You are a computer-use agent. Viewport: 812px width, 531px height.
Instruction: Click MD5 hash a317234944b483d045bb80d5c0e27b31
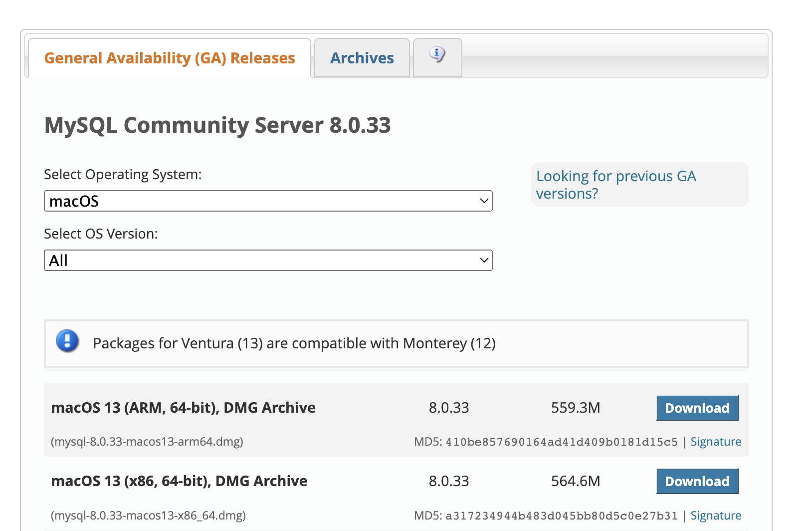[x=562, y=515]
